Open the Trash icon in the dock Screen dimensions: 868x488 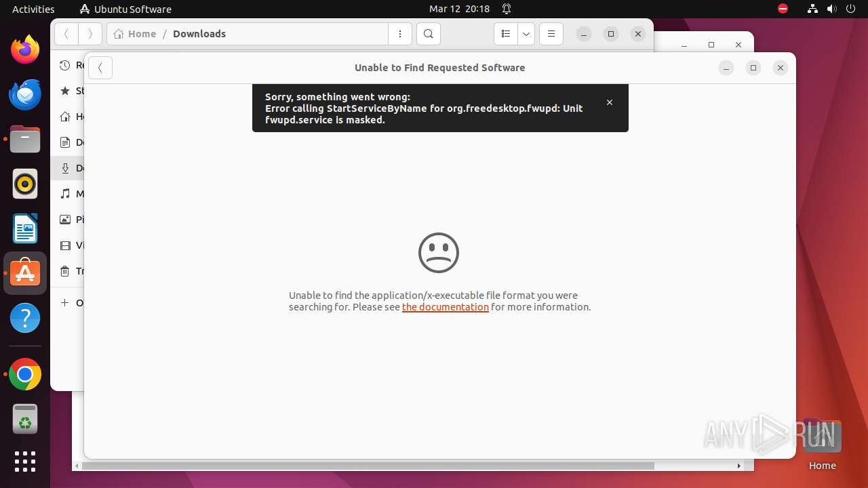[25, 419]
